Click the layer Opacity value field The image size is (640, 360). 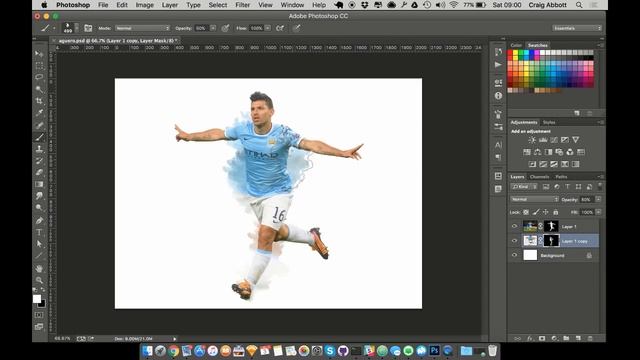tap(587, 199)
